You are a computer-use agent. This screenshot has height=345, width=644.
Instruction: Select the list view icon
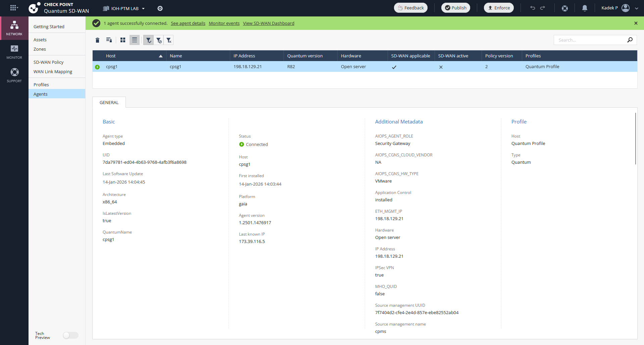135,40
